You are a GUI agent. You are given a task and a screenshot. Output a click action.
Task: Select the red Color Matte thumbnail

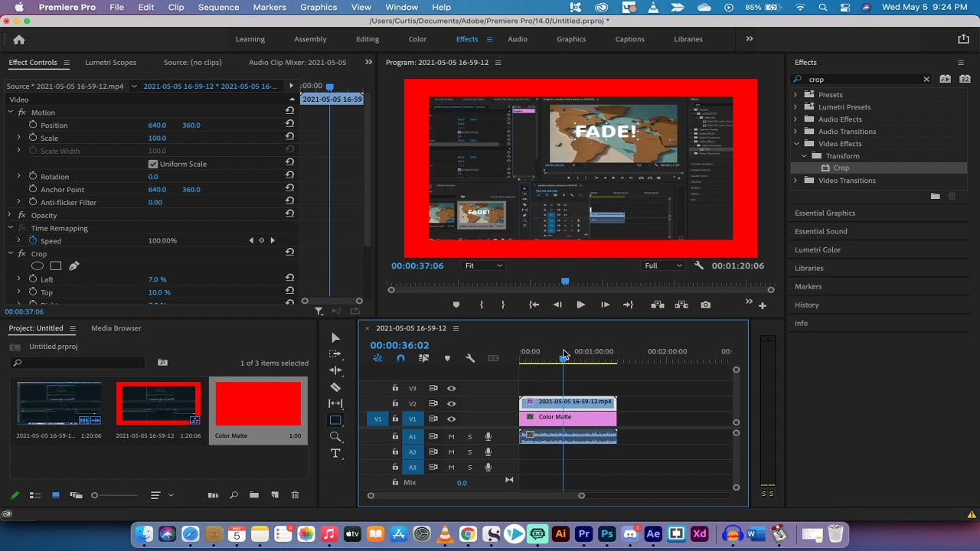[258, 404]
